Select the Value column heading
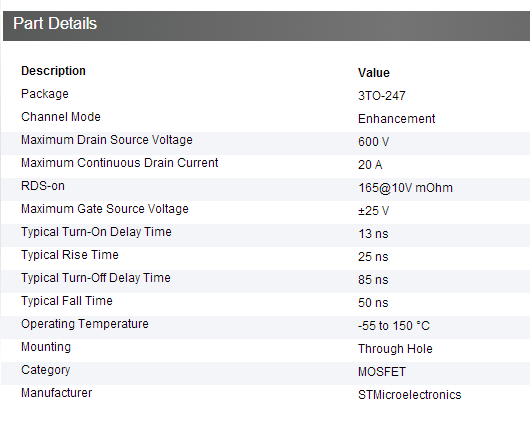This screenshot has width=530, height=421. click(374, 73)
